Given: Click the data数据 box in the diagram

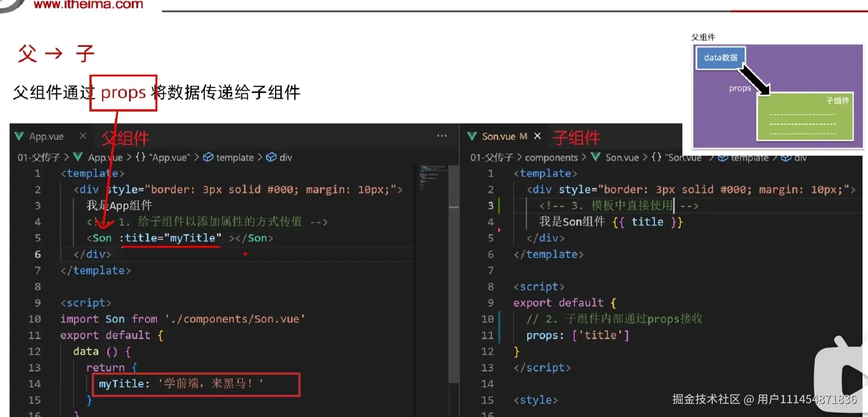Looking at the screenshot, I should point(721,58).
